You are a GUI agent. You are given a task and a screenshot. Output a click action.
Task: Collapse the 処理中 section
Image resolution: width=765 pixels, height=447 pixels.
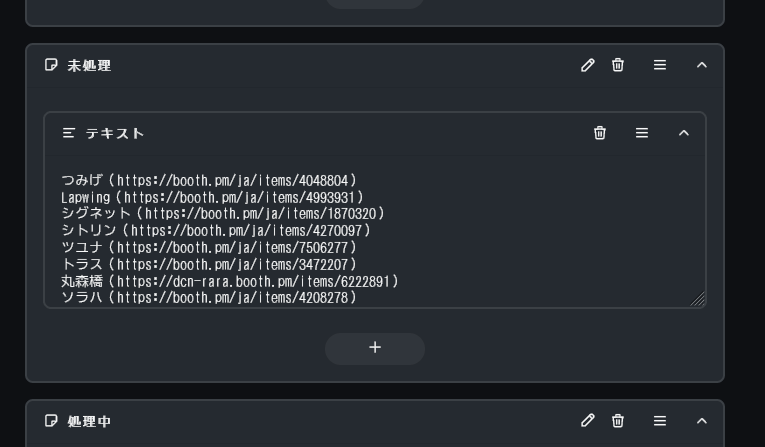(702, 421)
